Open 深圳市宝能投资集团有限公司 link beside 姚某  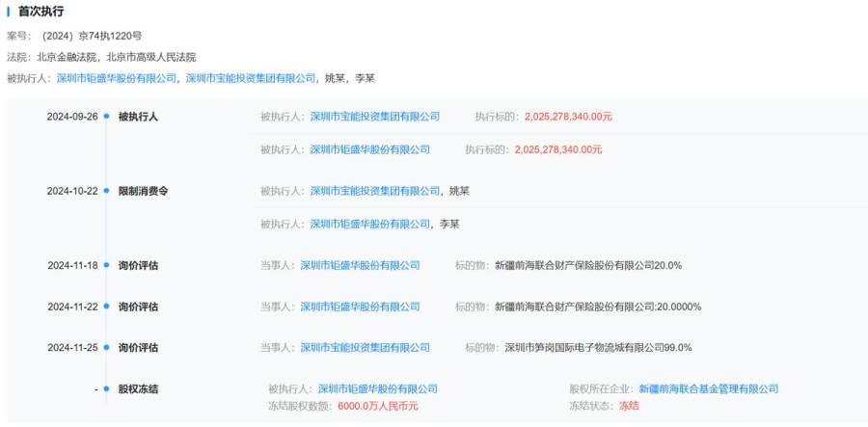[x=375, y=191]
